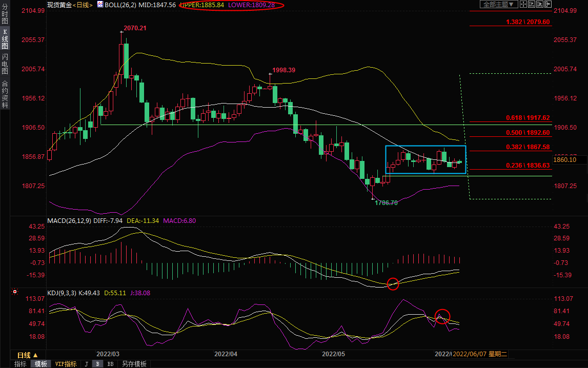Toggle the J indicator button

[86, 364]
